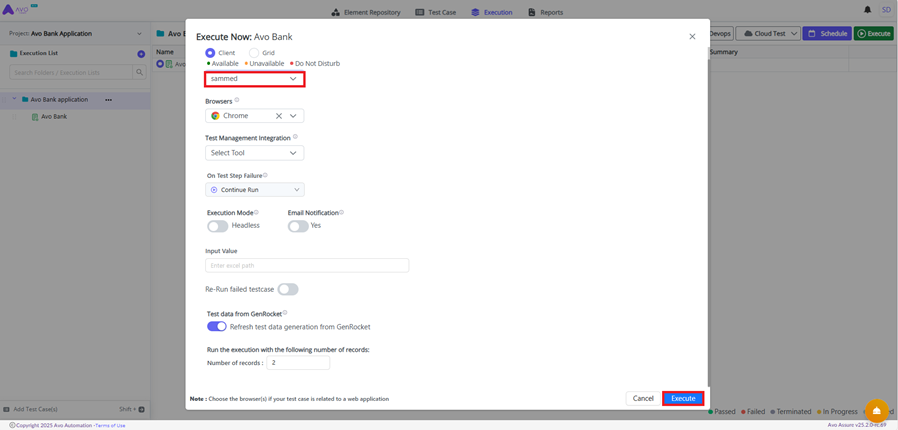Click Search Folders / Execution Lists field
Screen dimensions: 898x430
tap(71, 72)
